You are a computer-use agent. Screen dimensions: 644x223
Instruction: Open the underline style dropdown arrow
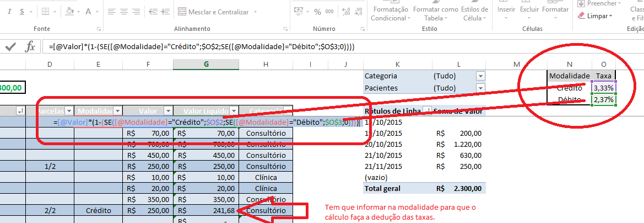pyautogui.click(x=31, y=12)
